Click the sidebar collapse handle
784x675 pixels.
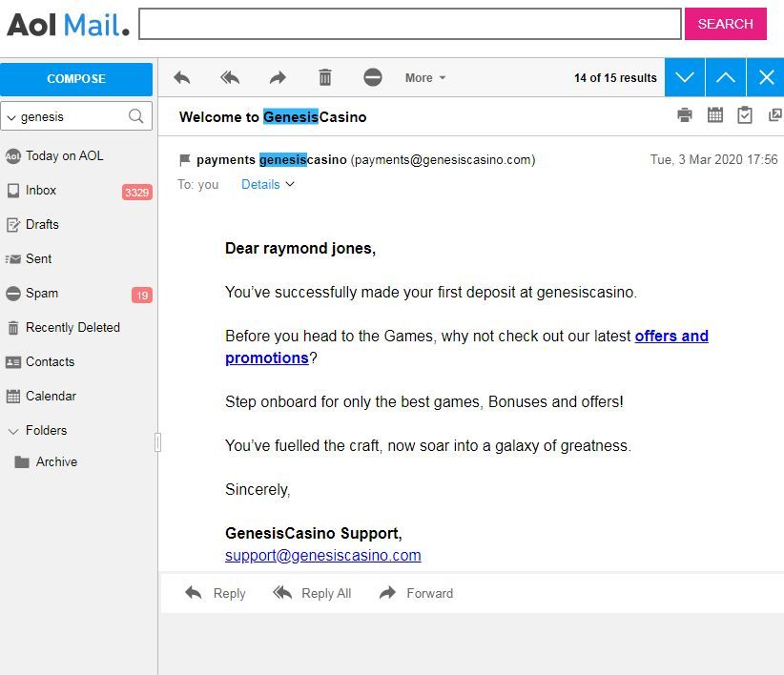point(157,442)
